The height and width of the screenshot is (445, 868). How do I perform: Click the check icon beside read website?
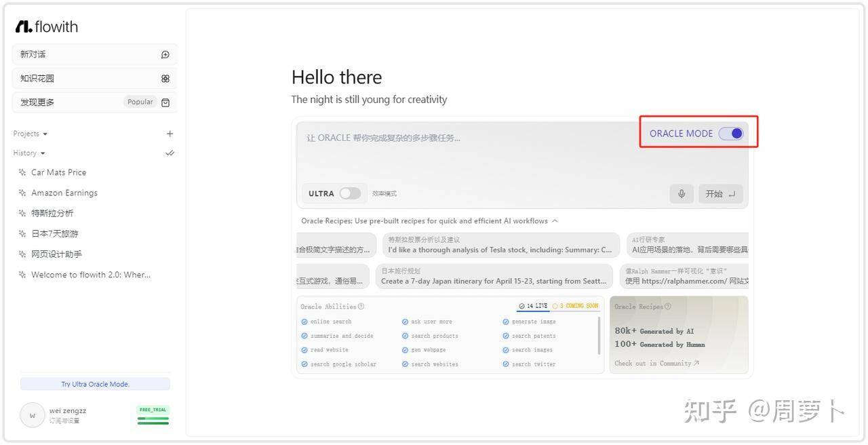(304, 350)
